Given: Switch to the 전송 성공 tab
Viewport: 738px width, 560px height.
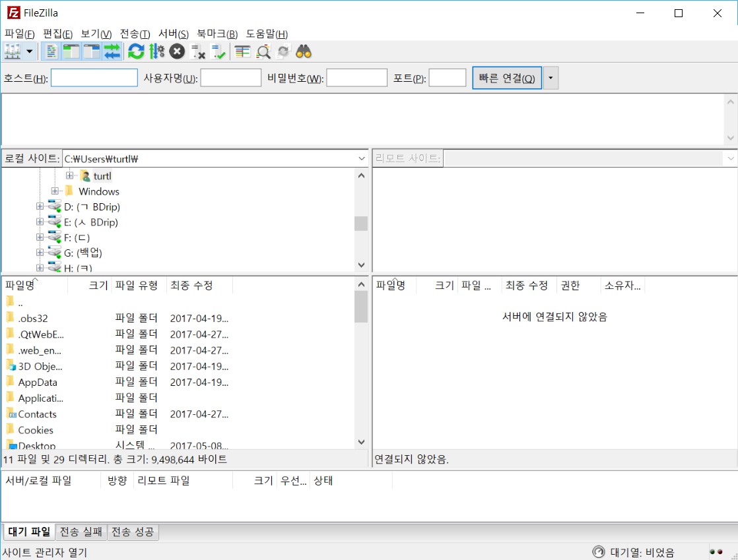Looking at the screenshot, I should 133,532.
